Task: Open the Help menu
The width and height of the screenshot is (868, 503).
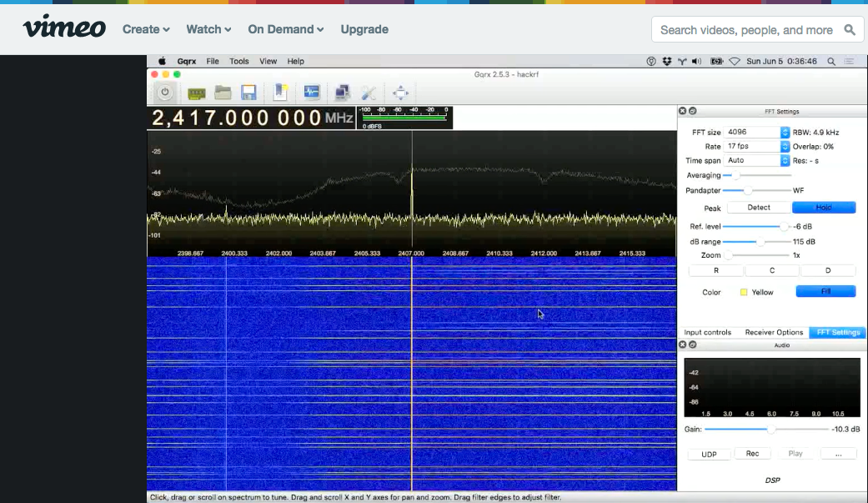Action: (x=296, y=62)
